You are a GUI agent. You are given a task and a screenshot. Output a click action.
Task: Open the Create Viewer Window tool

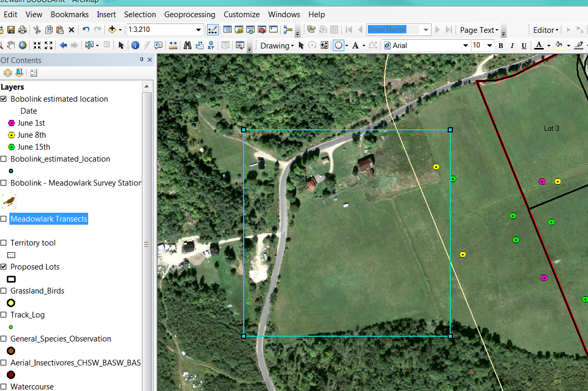pos(240,45)
